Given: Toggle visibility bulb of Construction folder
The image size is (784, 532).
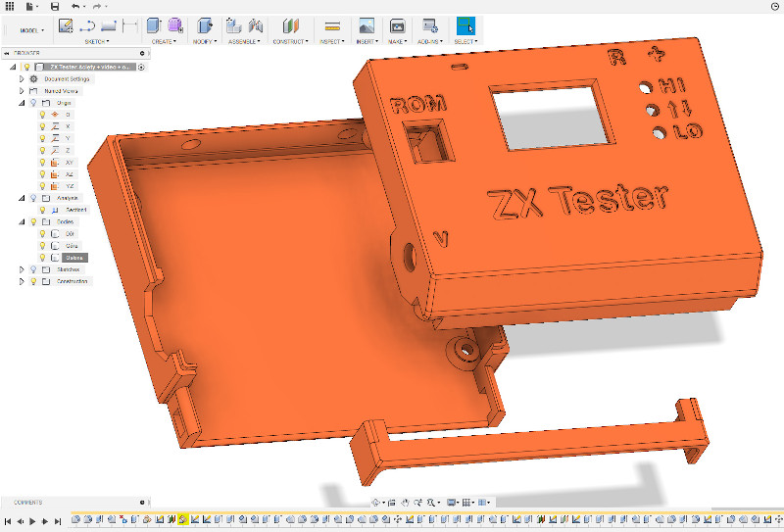Looking at the screenshot, I should [33, 281].
